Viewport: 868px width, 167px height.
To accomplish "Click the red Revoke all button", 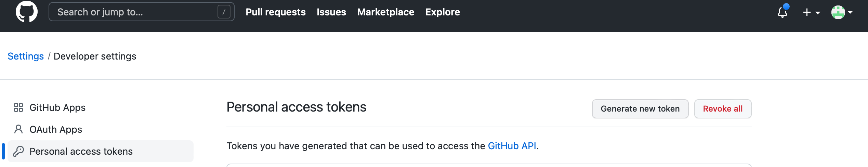I will pos(723,109).
